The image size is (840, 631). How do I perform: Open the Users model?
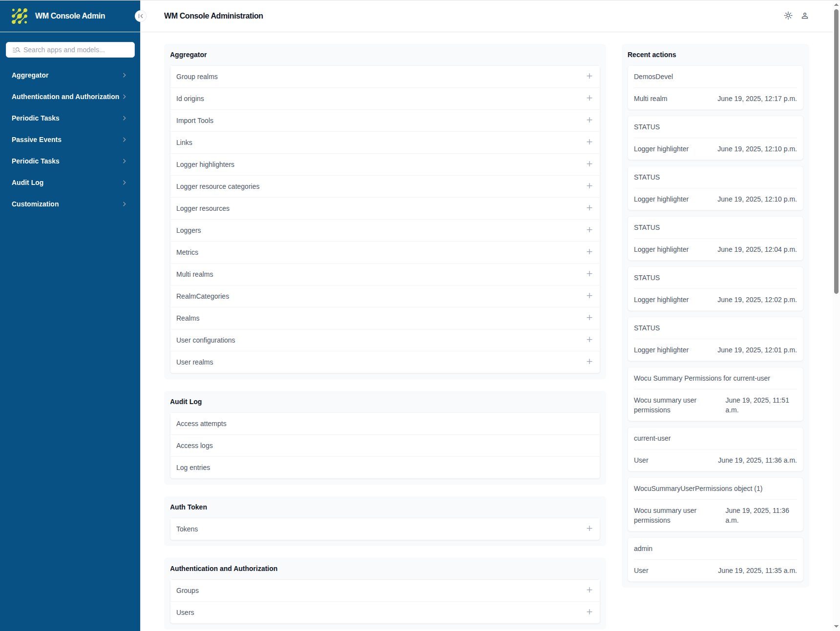pos(185,612)
